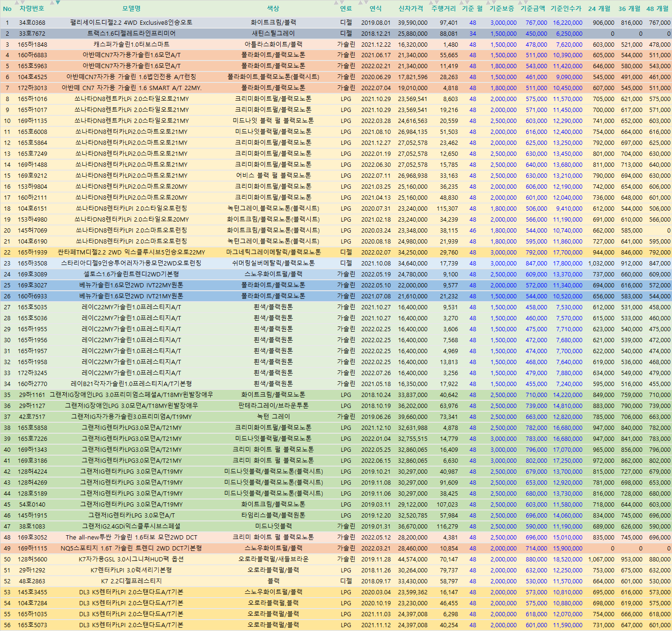The height and width of the screenshot is (631, 672).
Task: Click the The all-new투싼 model cell
Action: [x=131, y=537]
